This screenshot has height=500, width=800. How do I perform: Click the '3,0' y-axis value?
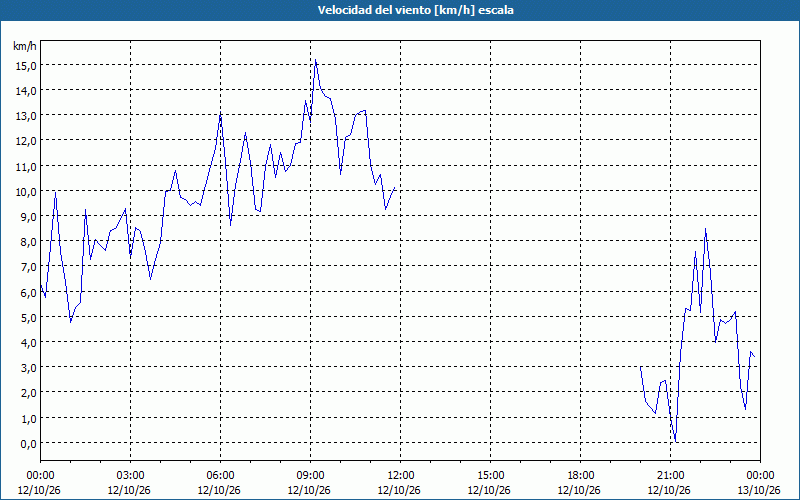pyautogui.click(x=30, y=367)
